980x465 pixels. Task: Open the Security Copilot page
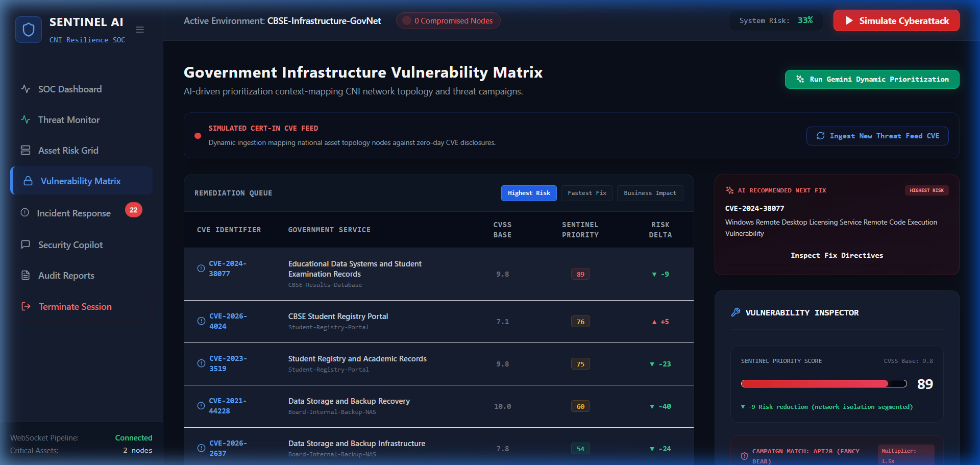coord(82,244)
